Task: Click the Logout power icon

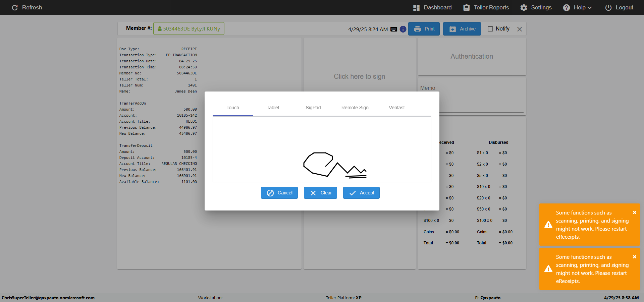Action: click(608, 7)
